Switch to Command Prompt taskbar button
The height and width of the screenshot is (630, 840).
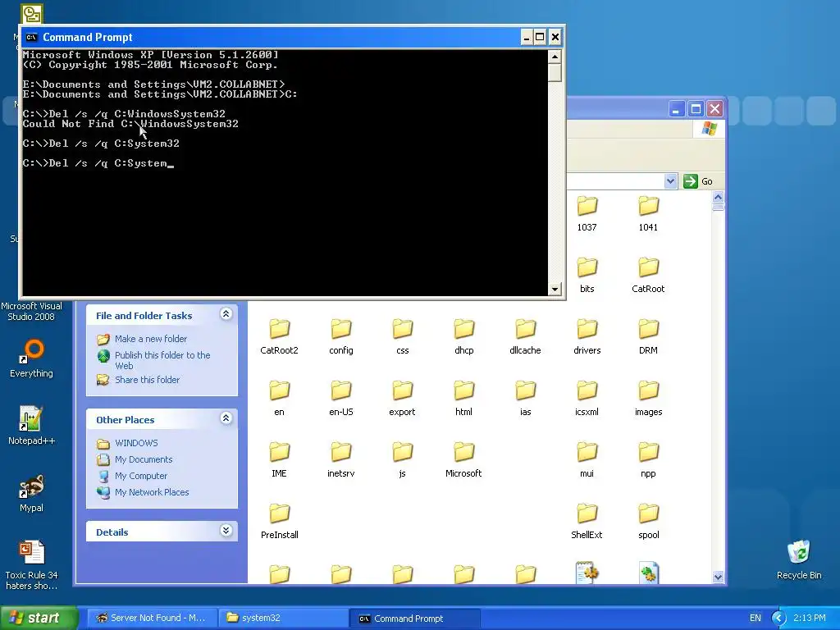click(414, 619)
